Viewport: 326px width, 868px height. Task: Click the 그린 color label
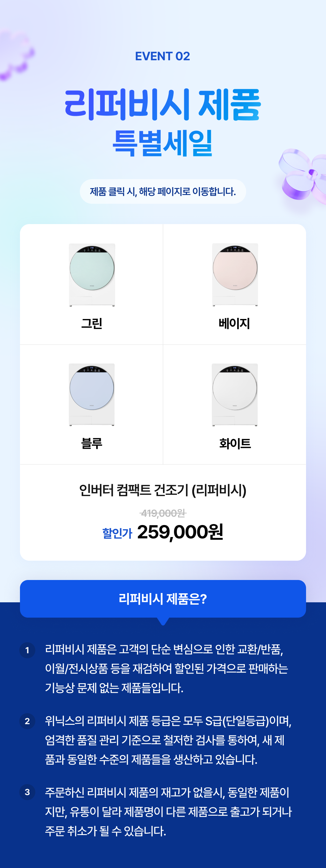(91, 324)
